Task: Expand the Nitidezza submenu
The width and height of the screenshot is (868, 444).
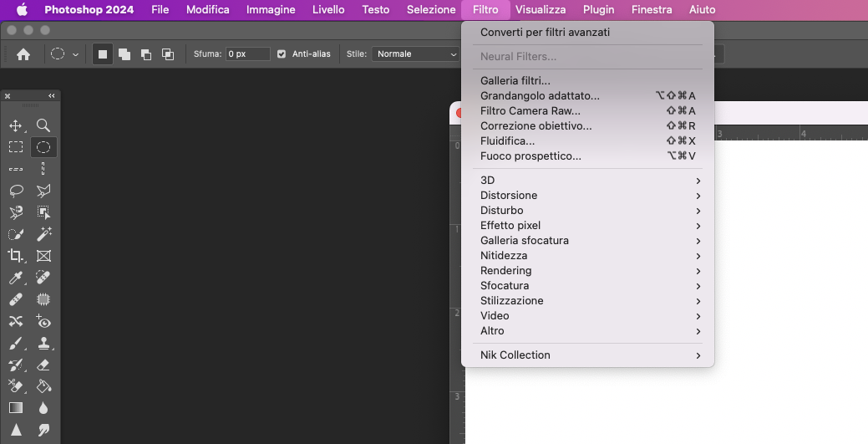Action: (588, 256)
